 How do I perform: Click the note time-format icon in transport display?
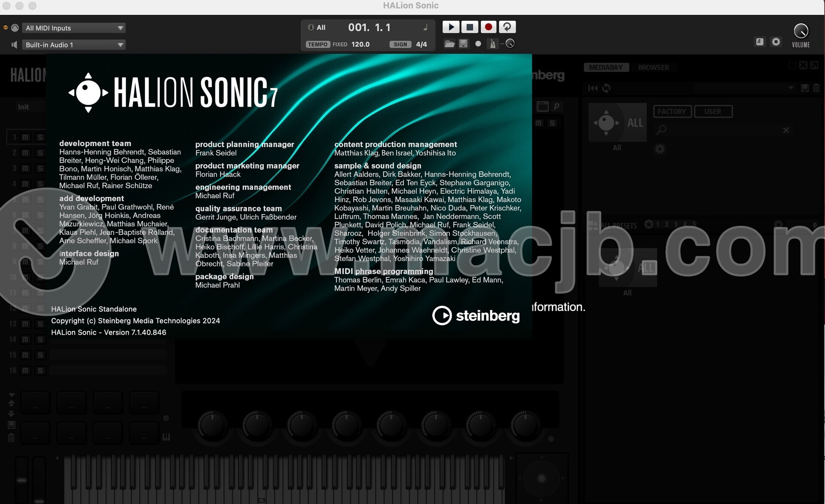425,27
